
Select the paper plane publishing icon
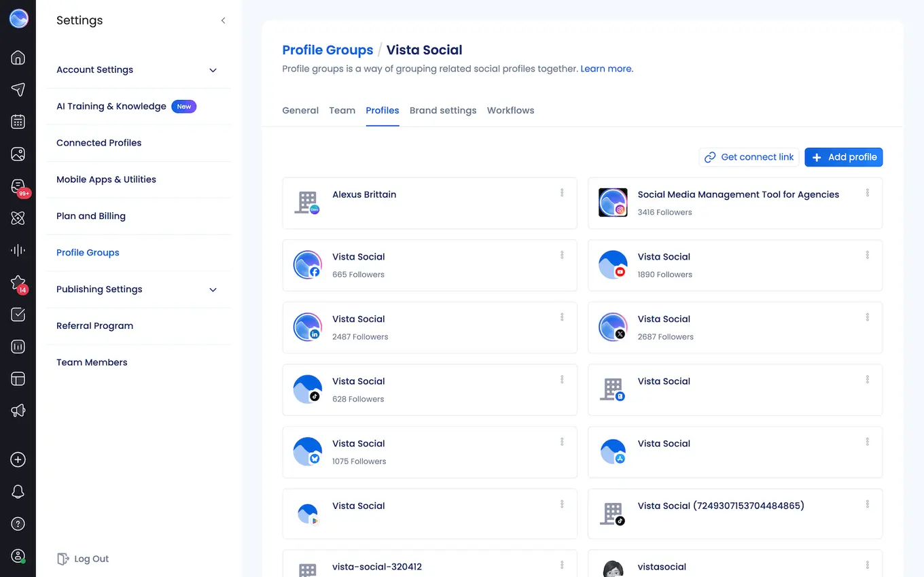[x=18, y=89]
